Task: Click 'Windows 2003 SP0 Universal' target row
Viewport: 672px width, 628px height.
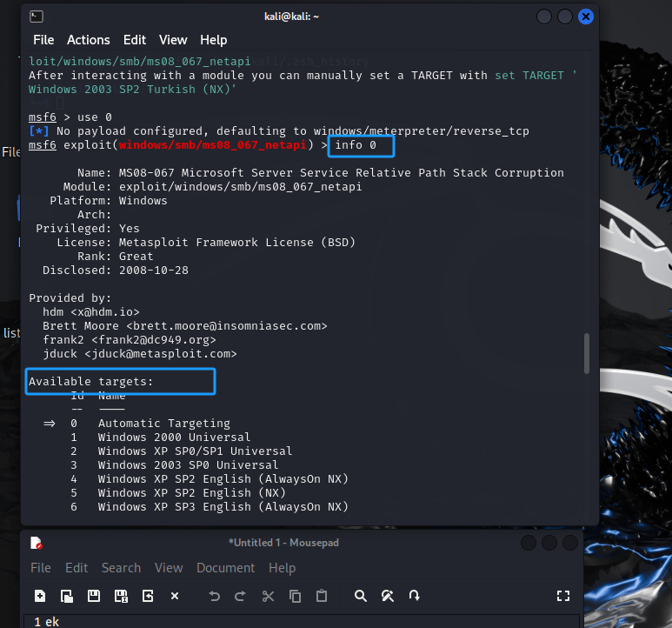Action: click(x=188, y=465)
